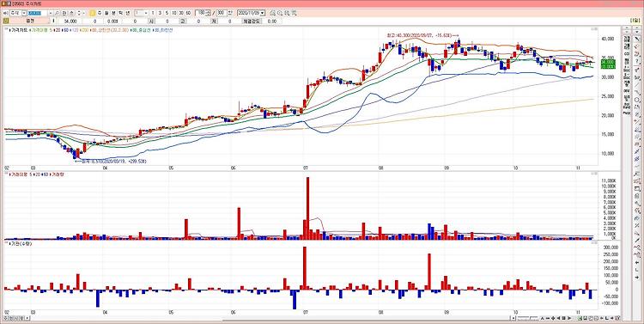Choose the 60 interval preset button

[188, 13]
